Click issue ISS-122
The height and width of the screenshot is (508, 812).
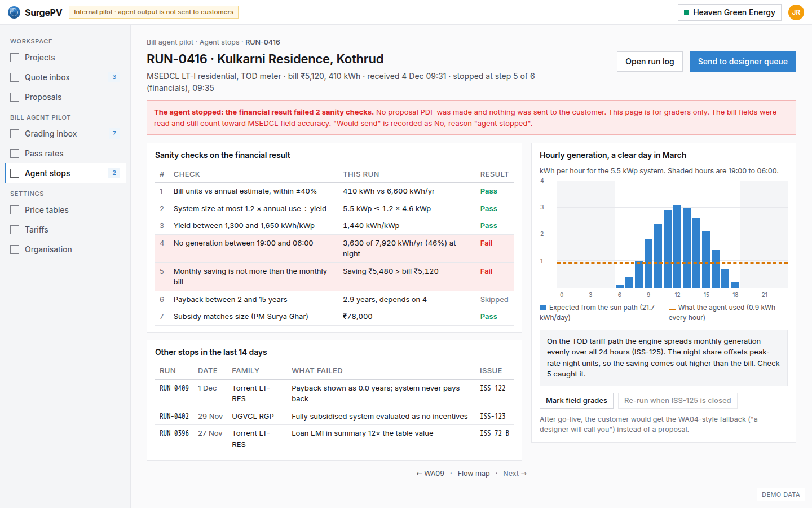pyautogui.click(x=493, y=388)
